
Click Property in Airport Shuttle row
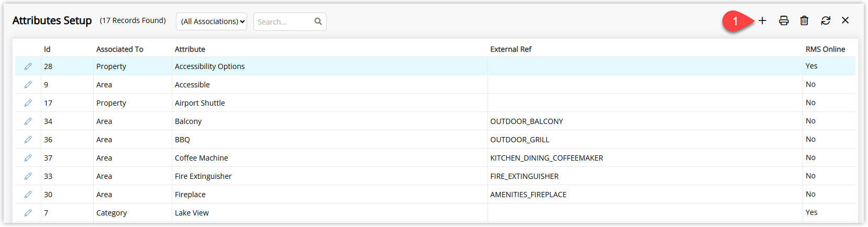111,103
